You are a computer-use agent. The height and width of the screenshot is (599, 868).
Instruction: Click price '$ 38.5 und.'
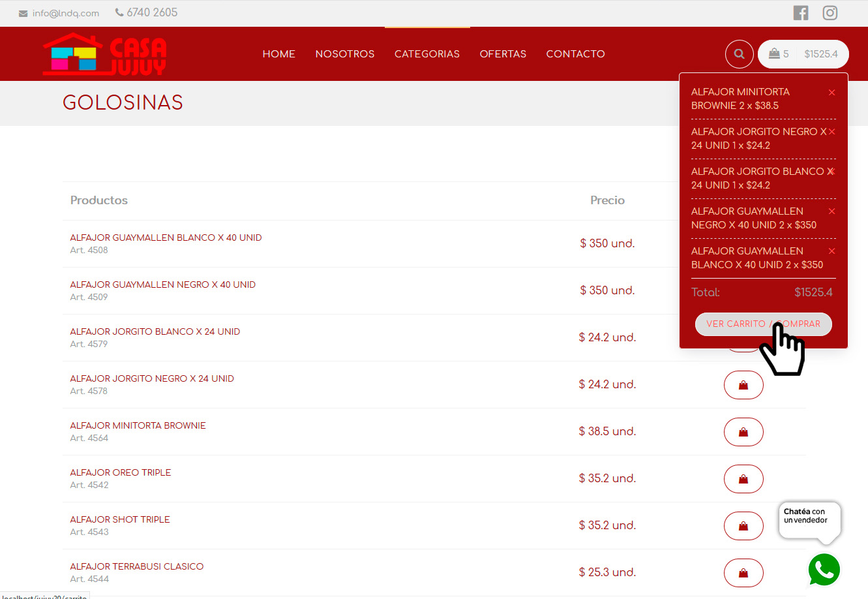click(x=607, y=431)
